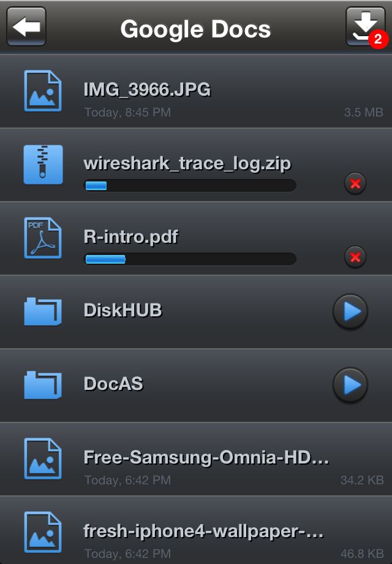The image size is (392, 564).
Task: Select the DocAS folder name
Action: click(x=113, y=384)
